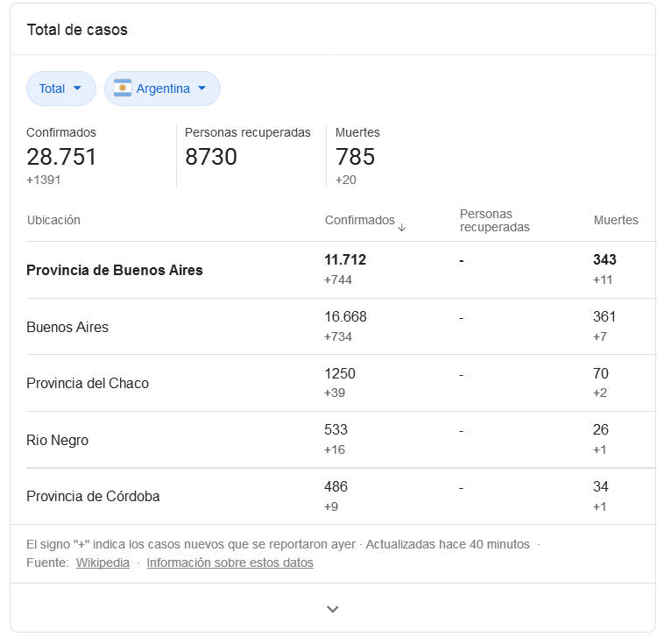Select the Buenos Aires row
This screenshot has height=644, width=671.
tap(67, 327)
